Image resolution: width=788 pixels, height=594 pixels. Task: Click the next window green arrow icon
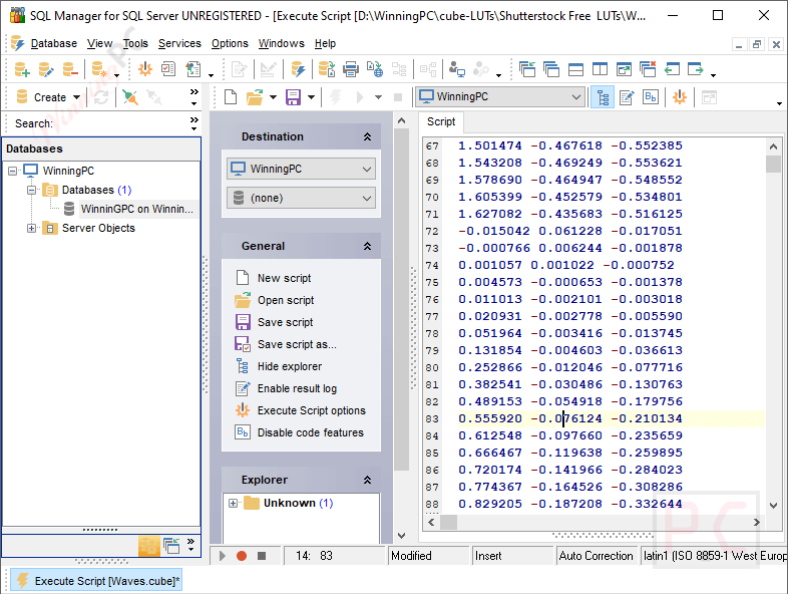point(696,69)
